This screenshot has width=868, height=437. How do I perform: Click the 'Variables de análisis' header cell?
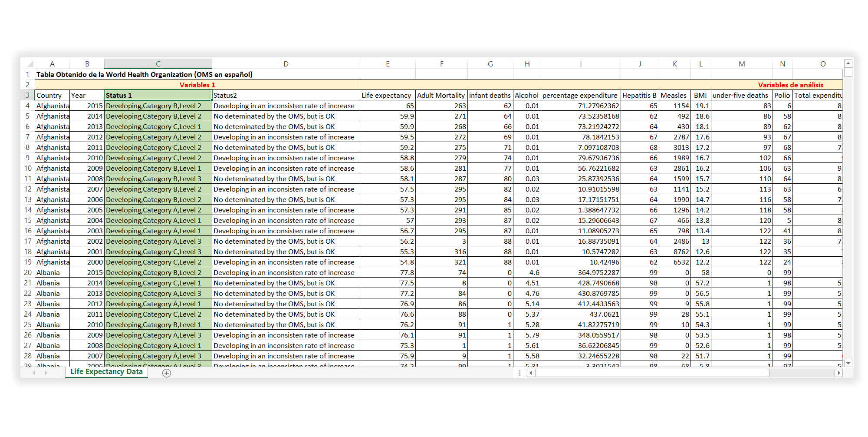[x=601, y=85]
